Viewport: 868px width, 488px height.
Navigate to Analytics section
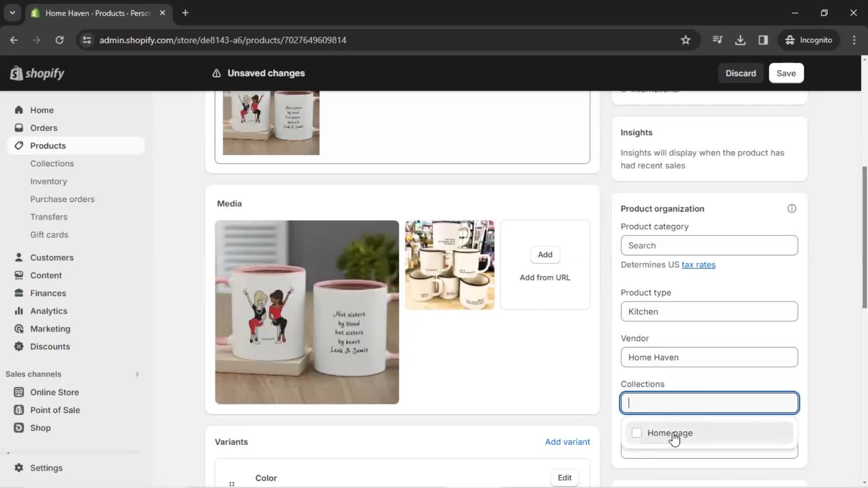tap(48, 310)
